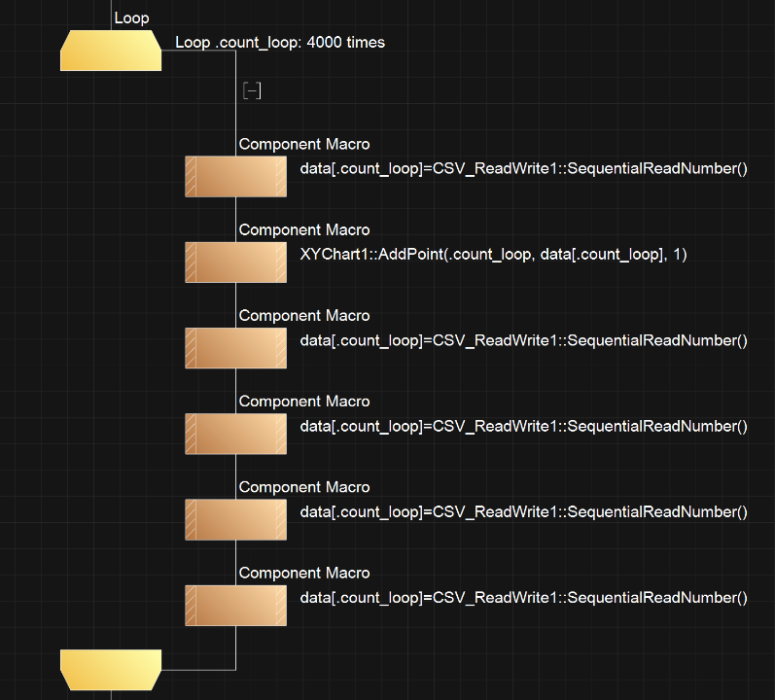Select the last Component Macro block icon
775x700 pixels.
tap(235, 605)
